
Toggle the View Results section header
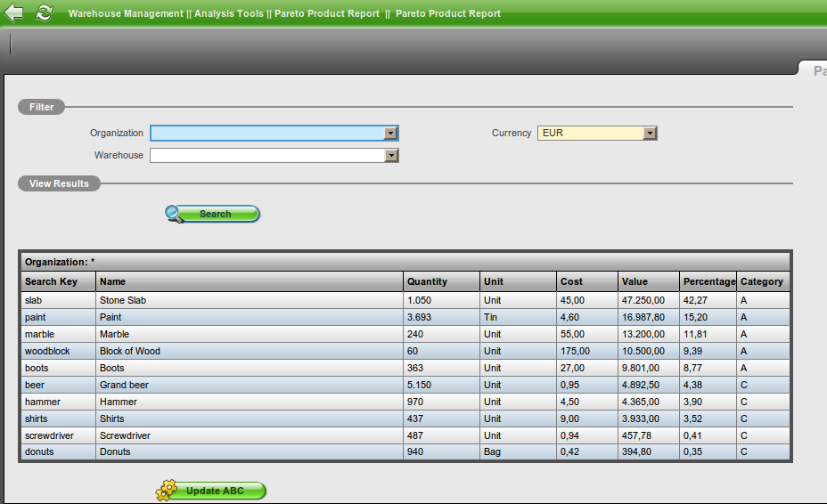coord(59,183)
